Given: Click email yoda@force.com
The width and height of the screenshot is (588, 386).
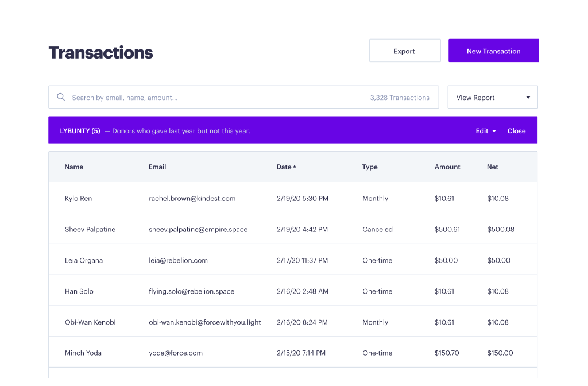Looking at the screenshot, I should coord(175,353).
